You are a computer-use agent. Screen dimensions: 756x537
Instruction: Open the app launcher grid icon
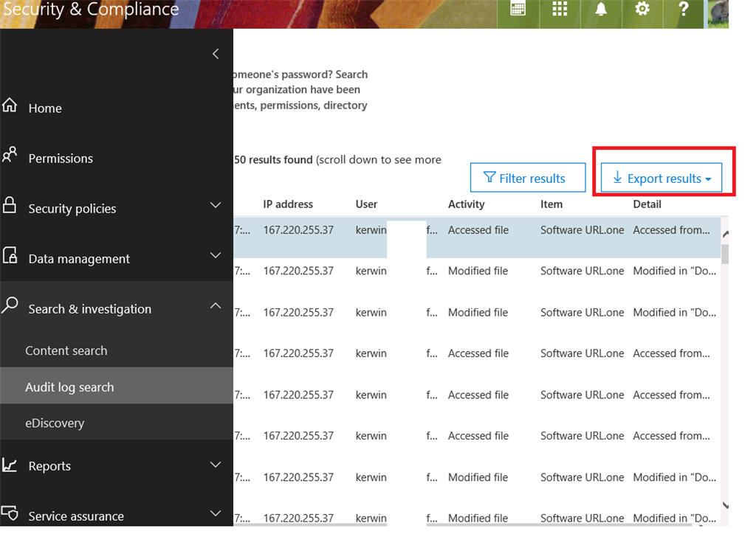click(x=560, y=9)
